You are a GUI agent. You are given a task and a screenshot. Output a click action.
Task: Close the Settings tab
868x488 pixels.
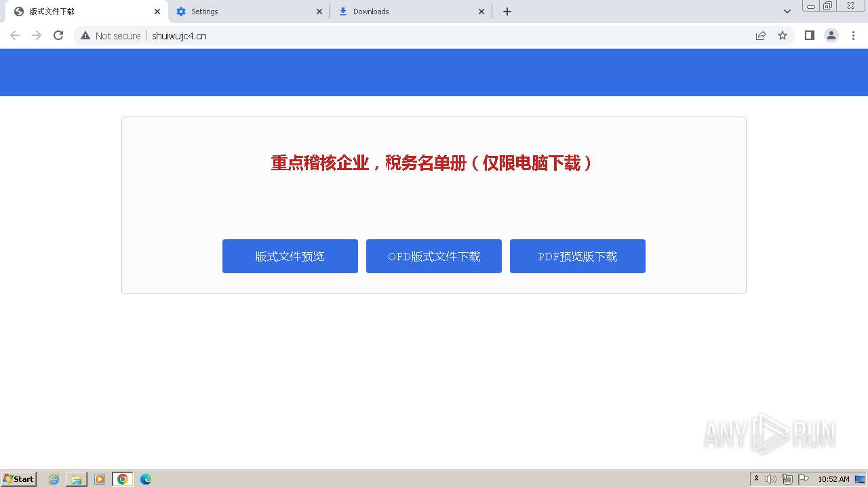coord(319,12)
